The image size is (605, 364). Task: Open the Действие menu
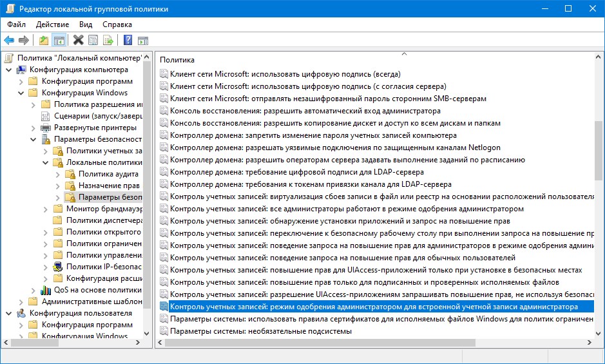[52, 24]
